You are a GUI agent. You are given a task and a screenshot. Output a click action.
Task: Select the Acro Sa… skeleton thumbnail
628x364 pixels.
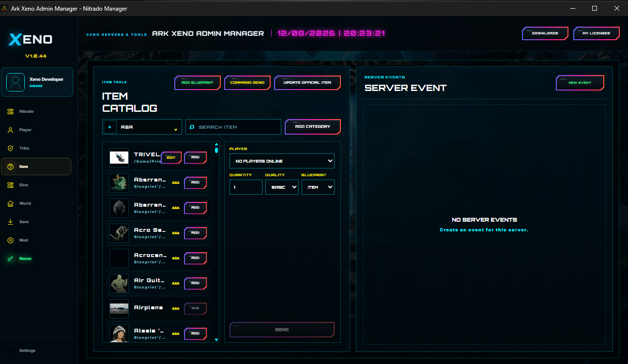(119, 233)
